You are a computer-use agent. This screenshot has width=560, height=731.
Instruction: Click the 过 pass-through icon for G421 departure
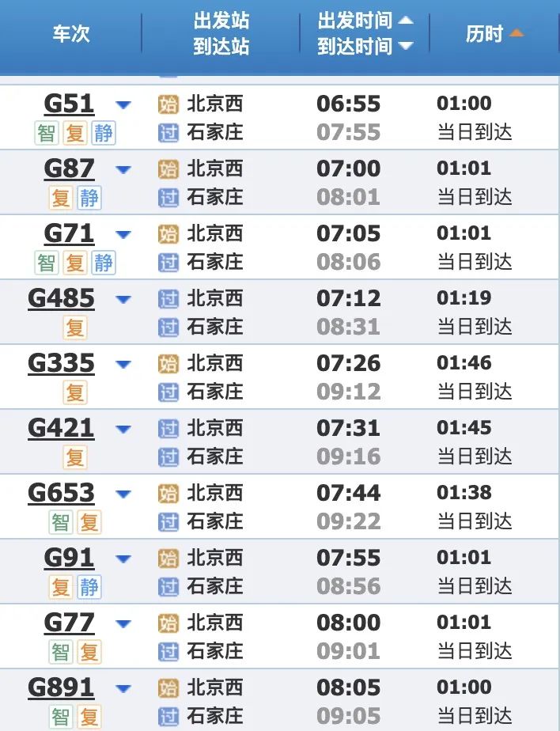click(168, 429)
